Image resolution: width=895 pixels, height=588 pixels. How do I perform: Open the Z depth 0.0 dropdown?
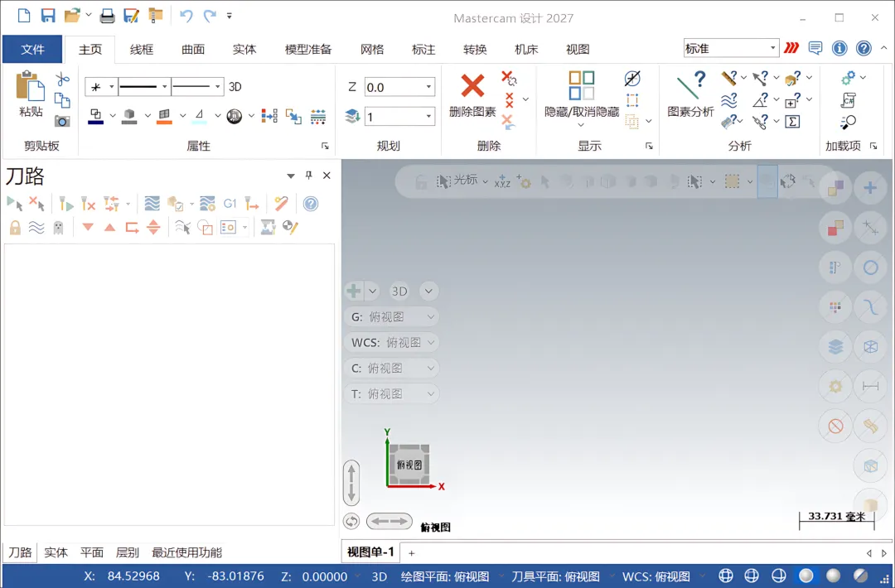tap(428, 87)
